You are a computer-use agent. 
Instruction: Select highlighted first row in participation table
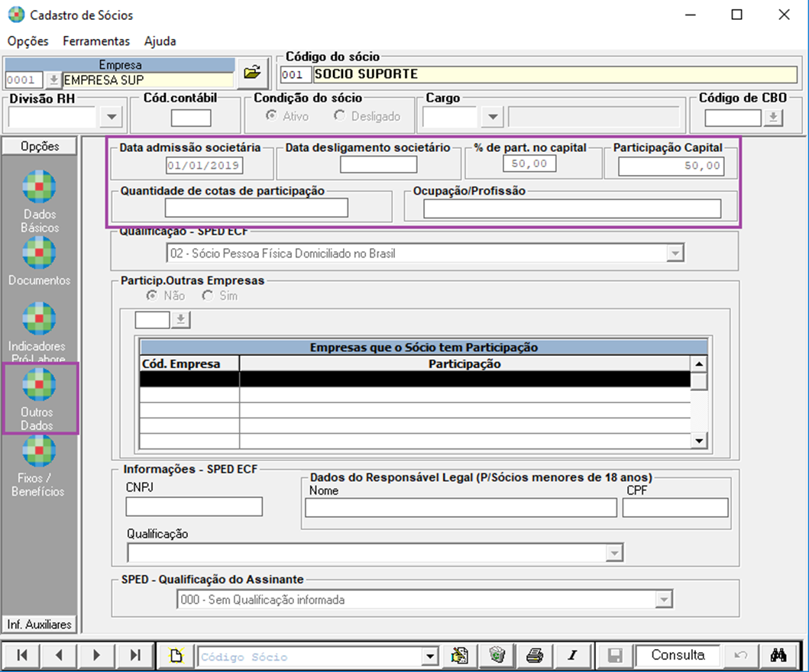coord(416,379)
